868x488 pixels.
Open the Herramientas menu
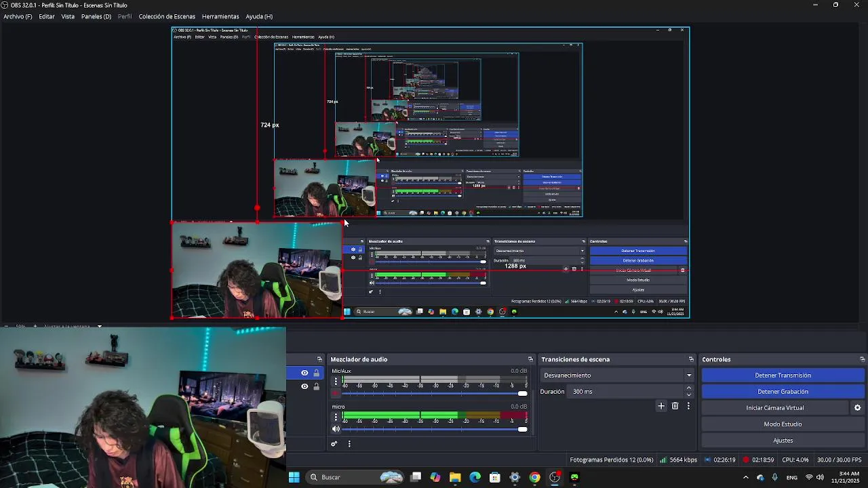coord(220,16)
